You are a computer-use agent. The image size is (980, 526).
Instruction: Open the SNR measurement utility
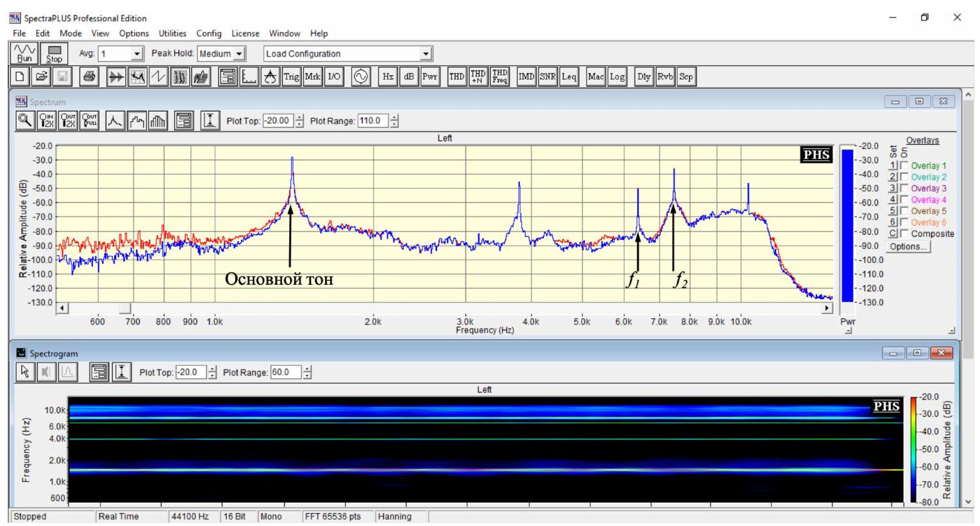click(548, 77)
